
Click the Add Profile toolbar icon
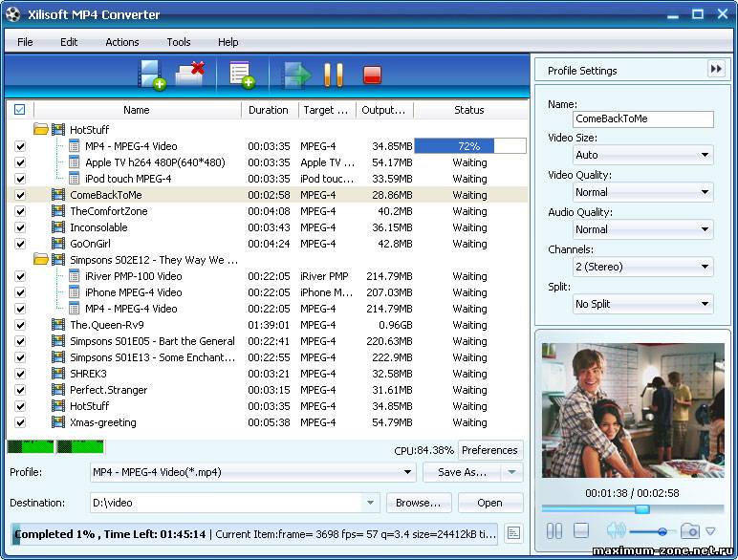(242, 75)
